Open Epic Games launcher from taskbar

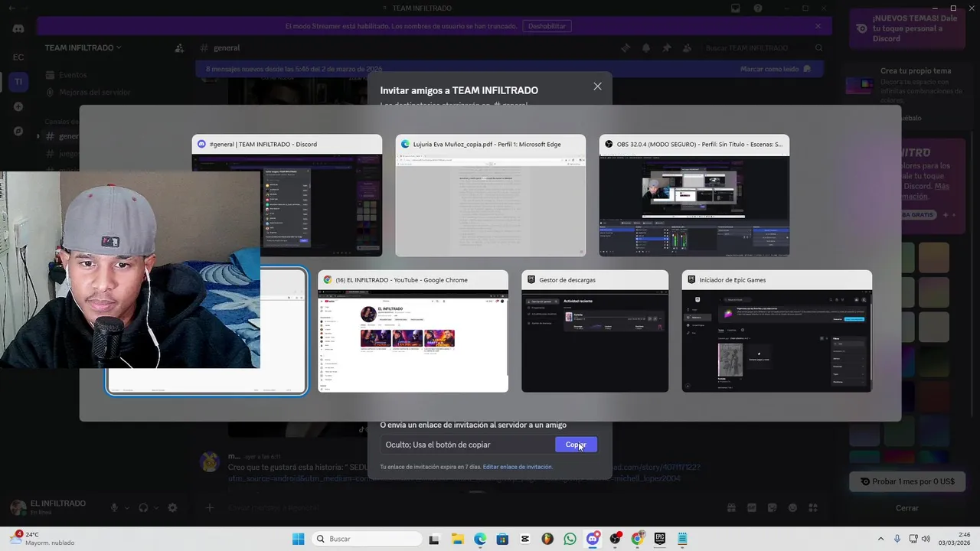point(659,539)
